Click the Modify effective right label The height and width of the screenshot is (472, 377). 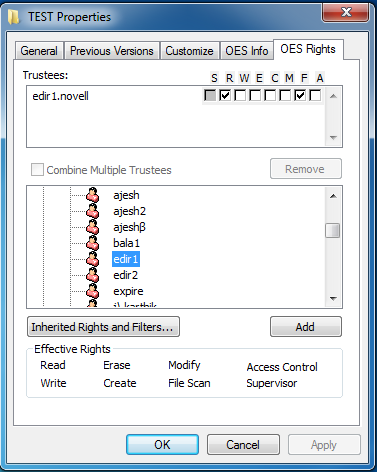pos(184,365)
